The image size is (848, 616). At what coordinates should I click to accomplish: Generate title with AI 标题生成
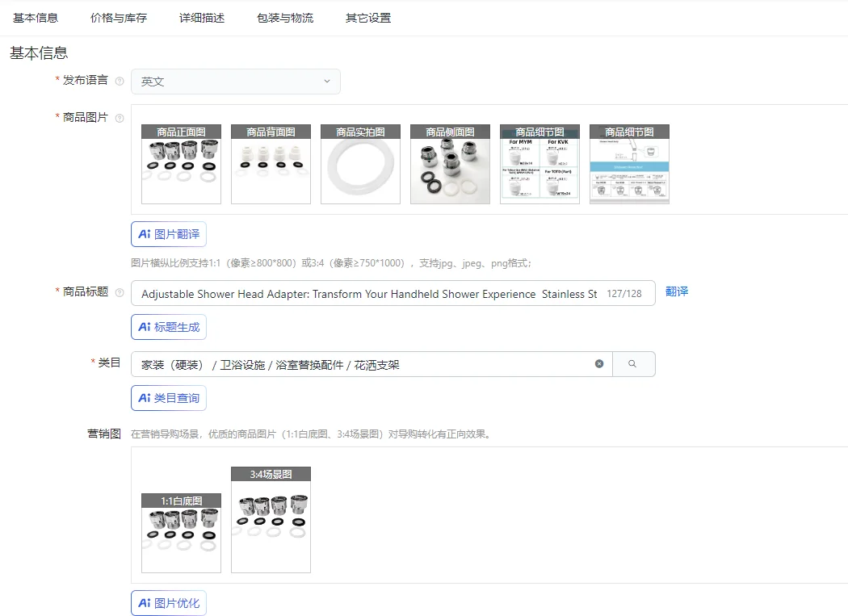click(x=169, y=327)
